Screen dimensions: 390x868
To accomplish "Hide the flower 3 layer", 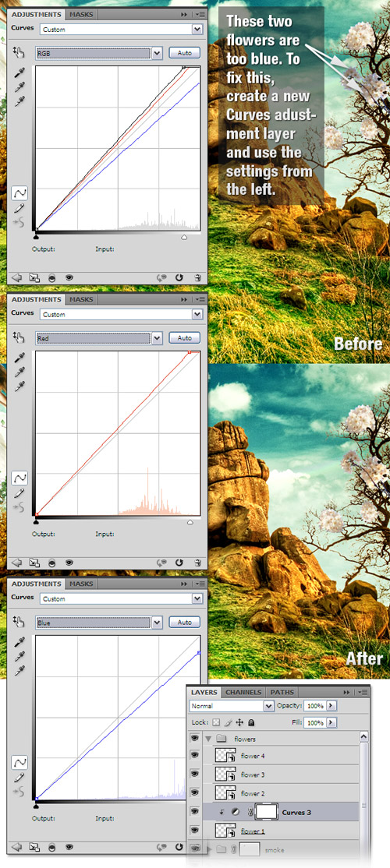I will tap(194, 774).
